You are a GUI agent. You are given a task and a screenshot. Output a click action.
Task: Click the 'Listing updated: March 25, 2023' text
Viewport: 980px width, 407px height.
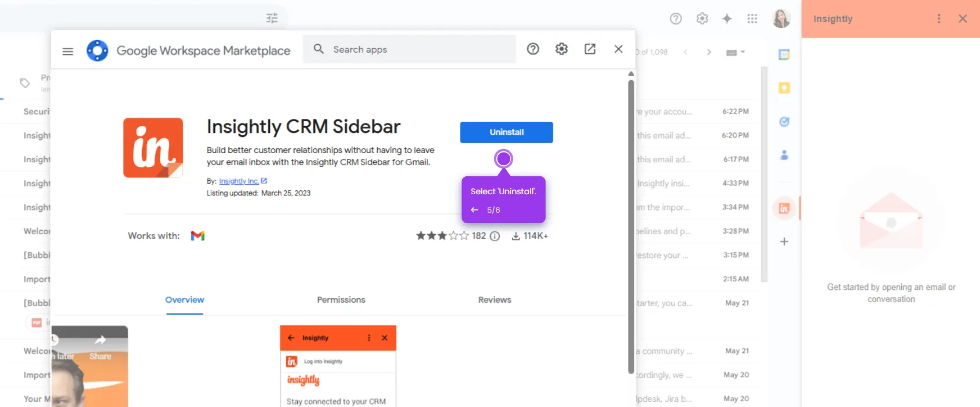(x=258, y=193)
